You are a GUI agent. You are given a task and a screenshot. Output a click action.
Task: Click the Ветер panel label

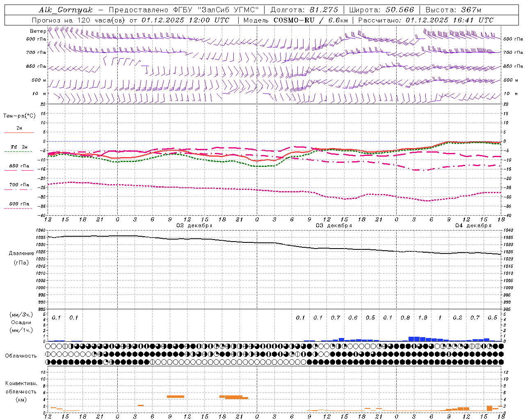(38, 31)
